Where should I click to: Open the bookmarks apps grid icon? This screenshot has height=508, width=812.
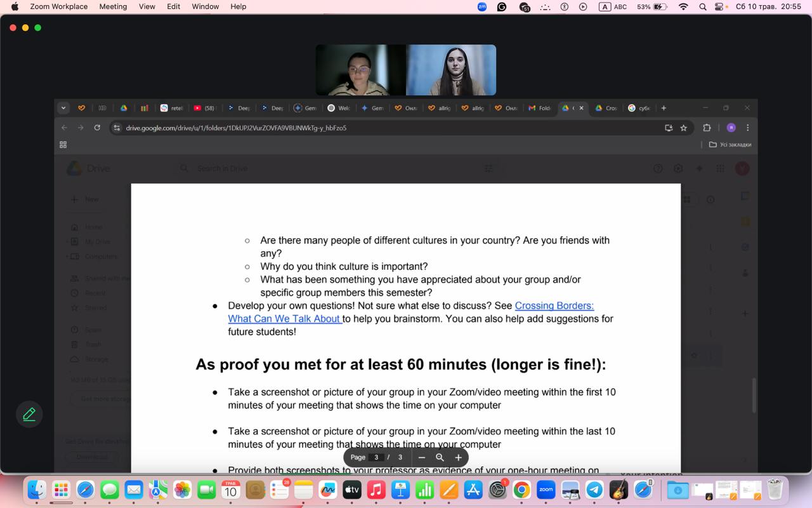63,145
